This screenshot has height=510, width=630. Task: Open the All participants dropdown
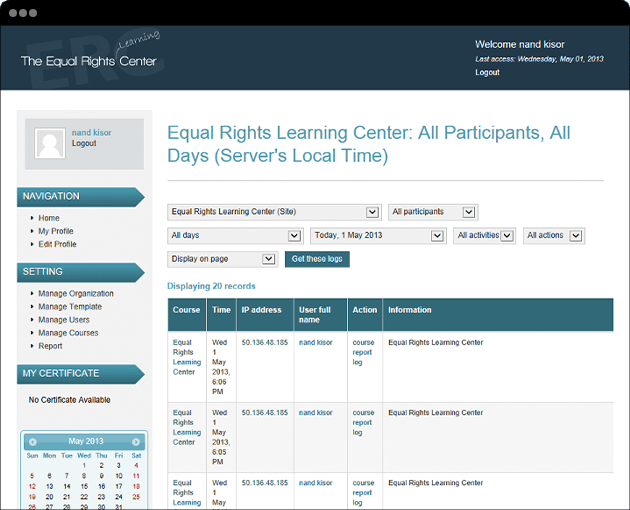(x=433, y=212)
